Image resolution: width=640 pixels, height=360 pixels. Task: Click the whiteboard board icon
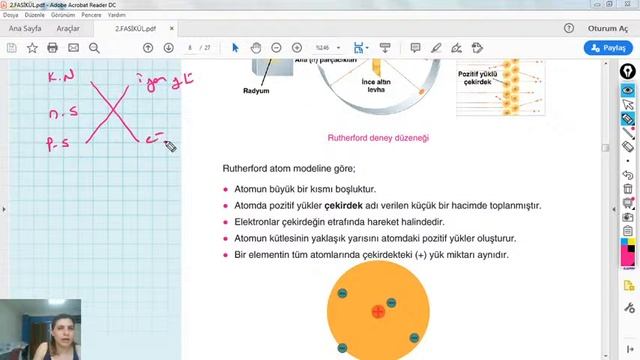(628, 203)
